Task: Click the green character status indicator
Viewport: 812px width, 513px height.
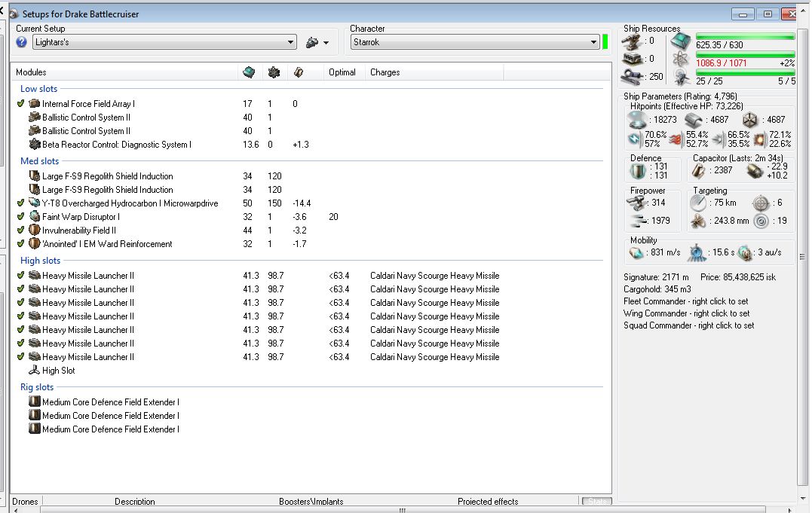Action: (x=605, y=42)
